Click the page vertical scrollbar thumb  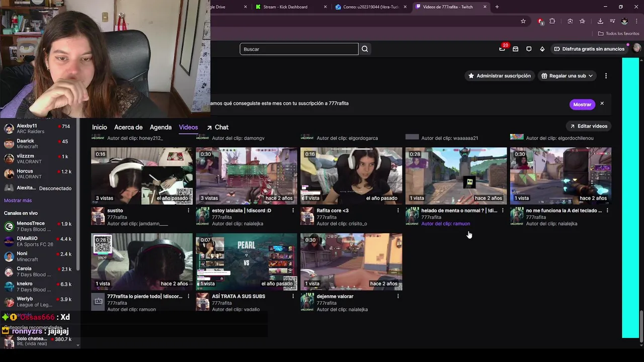coord(641,325)
